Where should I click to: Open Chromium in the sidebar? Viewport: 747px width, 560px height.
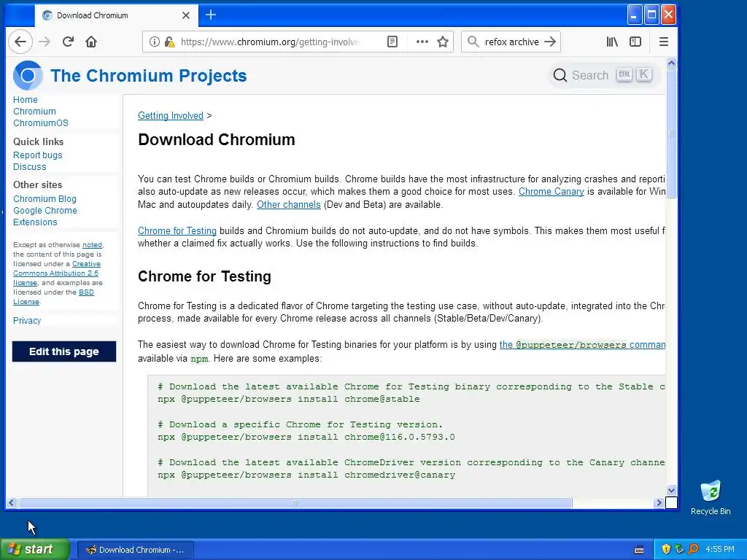pos(34,112)
